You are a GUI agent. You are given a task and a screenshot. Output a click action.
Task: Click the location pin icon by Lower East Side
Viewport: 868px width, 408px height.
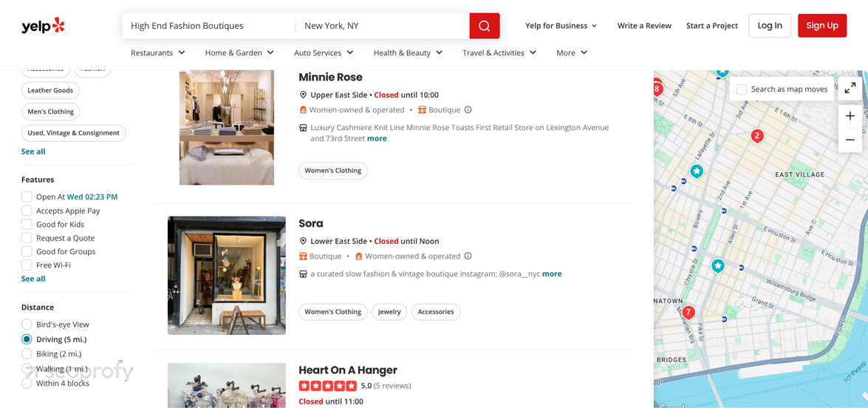(303, 241)
